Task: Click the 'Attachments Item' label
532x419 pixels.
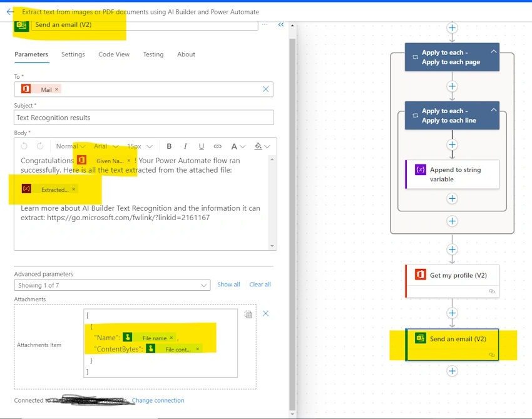Action: (39, 345)
